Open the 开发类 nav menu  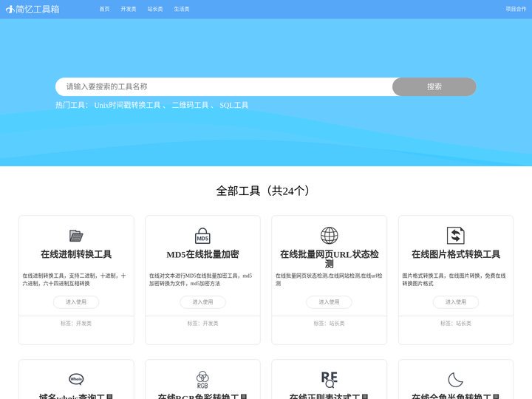pyautogui.click(x=129, y=9)
